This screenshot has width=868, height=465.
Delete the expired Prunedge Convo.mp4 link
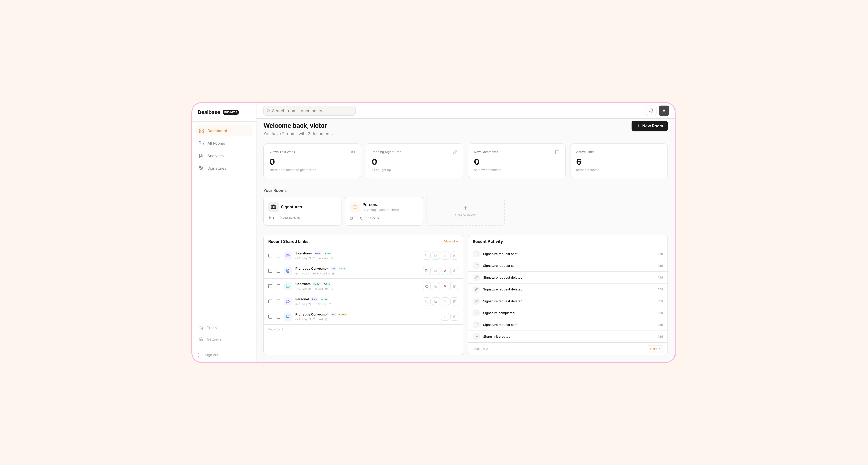tap(454, 317)
